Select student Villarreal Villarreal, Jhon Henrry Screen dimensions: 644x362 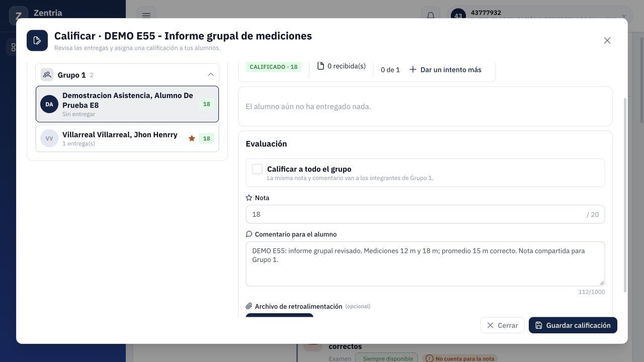click(127, 138)
